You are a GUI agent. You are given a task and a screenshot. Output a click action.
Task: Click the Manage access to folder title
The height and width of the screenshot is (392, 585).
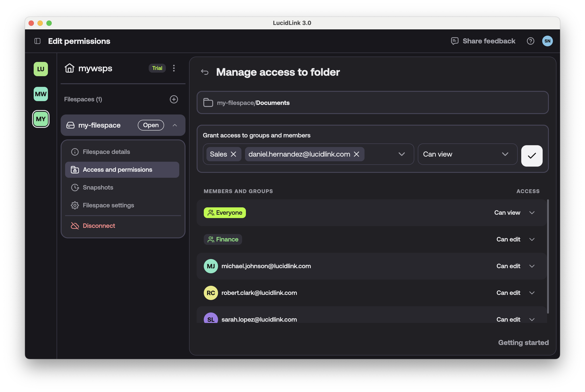pos(278,72)
